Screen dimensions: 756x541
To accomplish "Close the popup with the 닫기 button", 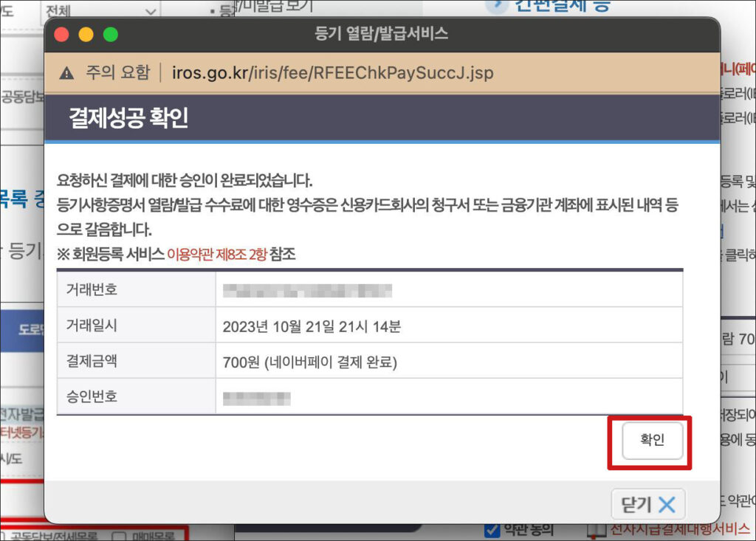I will (647, 505).
